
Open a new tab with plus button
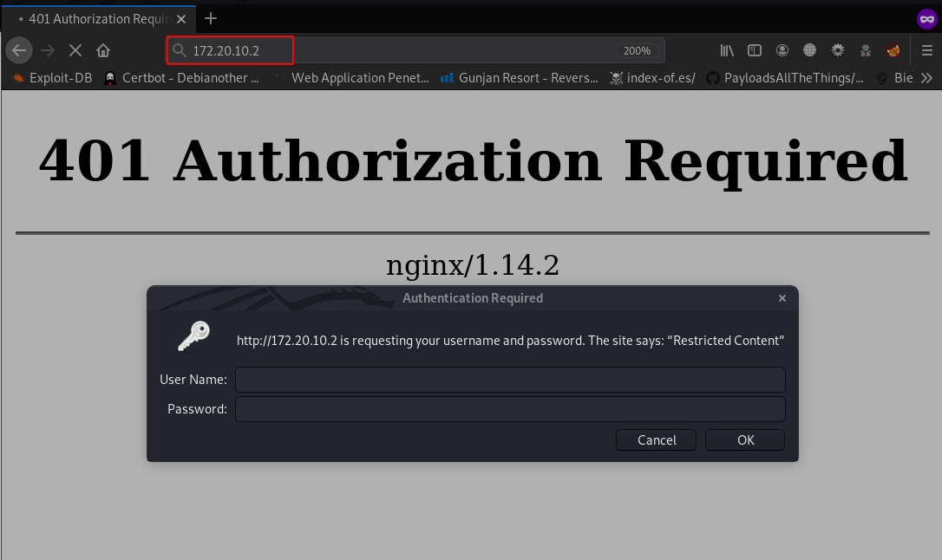click(x=211, y=18)
